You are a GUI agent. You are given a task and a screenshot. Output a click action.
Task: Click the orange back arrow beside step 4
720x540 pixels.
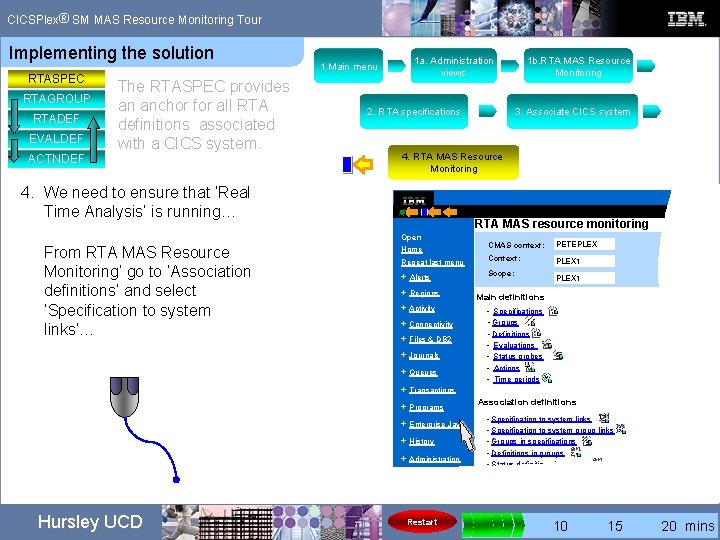coord(364,164)
